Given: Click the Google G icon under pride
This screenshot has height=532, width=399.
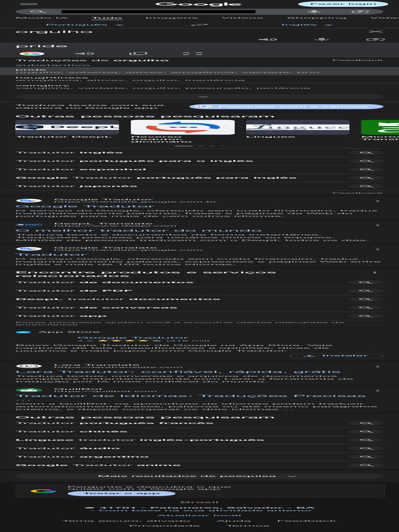Looking at the screenshot, I should (x=32, y=54).
